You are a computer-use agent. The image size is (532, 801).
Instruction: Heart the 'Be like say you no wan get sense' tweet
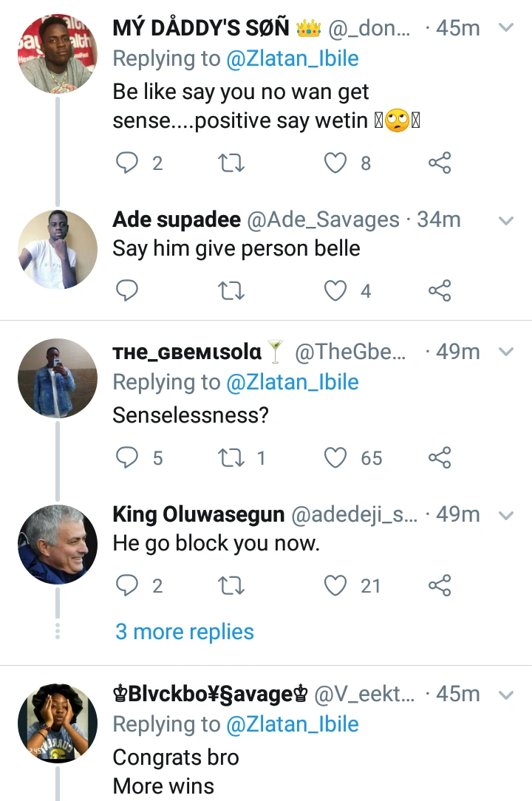coord(336,163)
